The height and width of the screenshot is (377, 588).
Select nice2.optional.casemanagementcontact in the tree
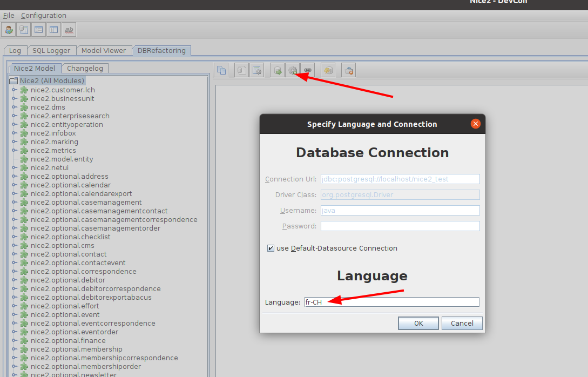(99, 211)
